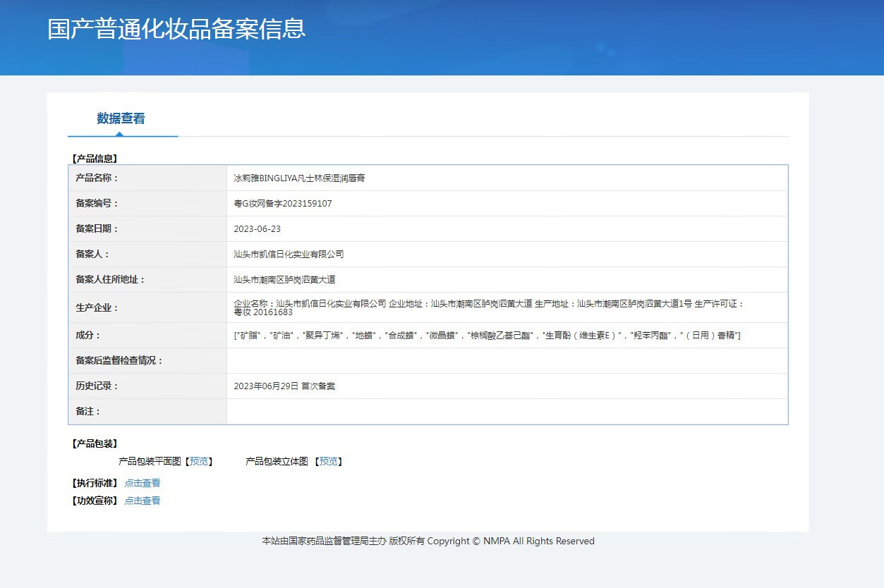Select the 生产企业 details text
The image size is (884, 588).
[x=489, y=308]
